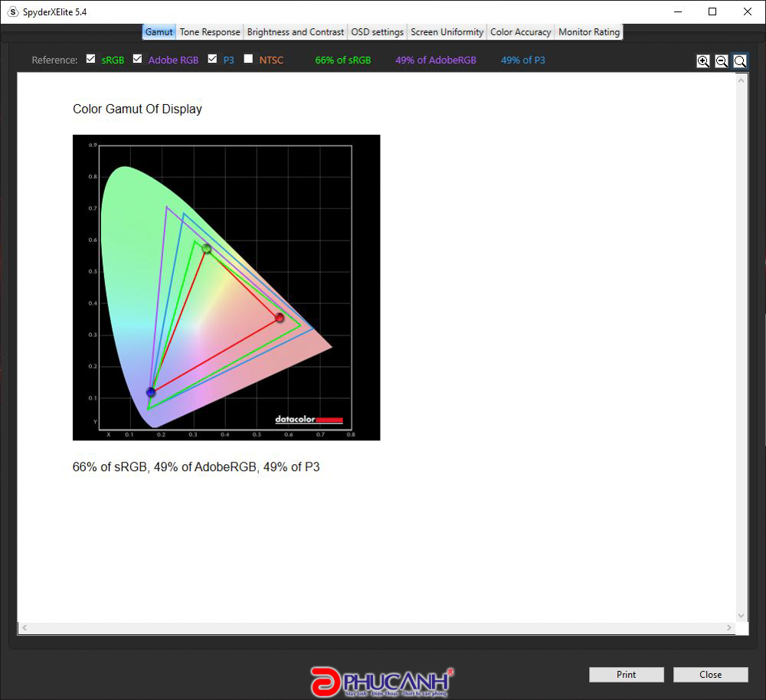Enable the NTSC reference checkbox

pos(248,59)
